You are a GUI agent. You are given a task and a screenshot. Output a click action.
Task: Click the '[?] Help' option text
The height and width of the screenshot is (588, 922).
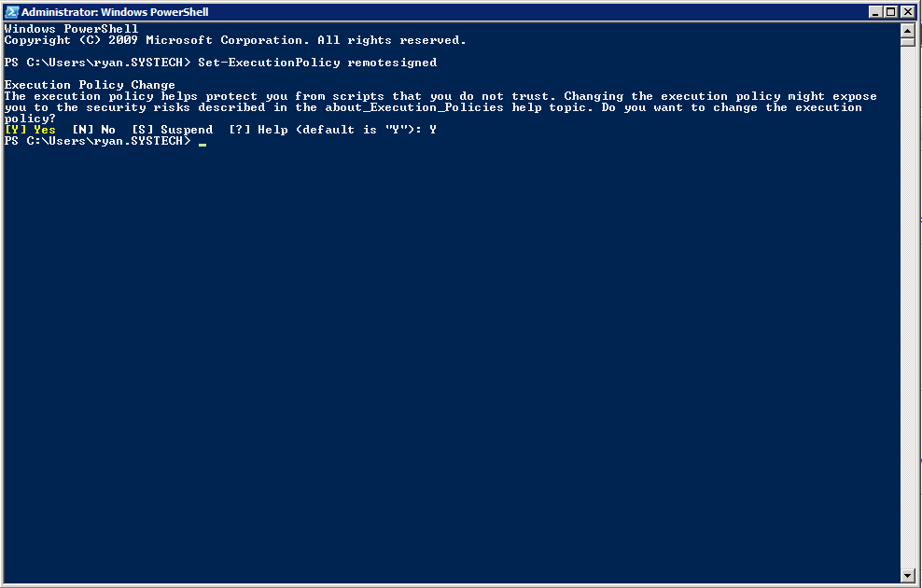[258, 130]
